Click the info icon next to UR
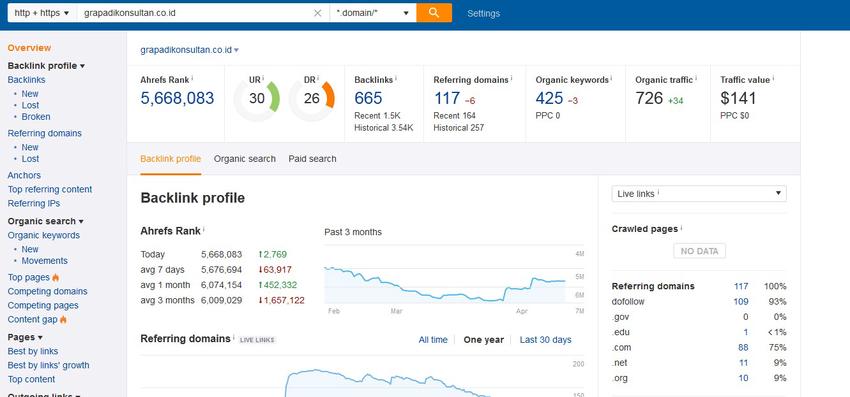 263,79
